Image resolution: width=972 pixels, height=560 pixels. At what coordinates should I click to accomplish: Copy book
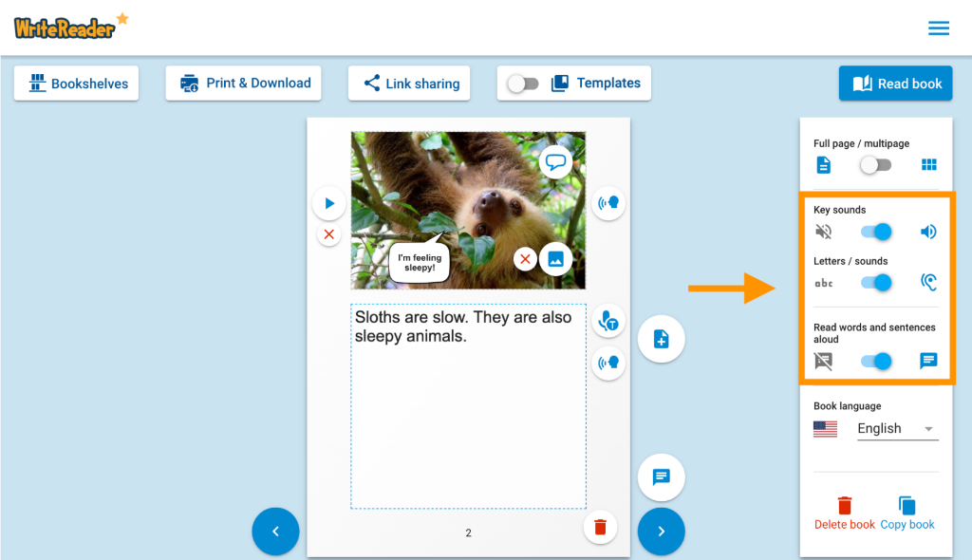click(x=907, y=513)
